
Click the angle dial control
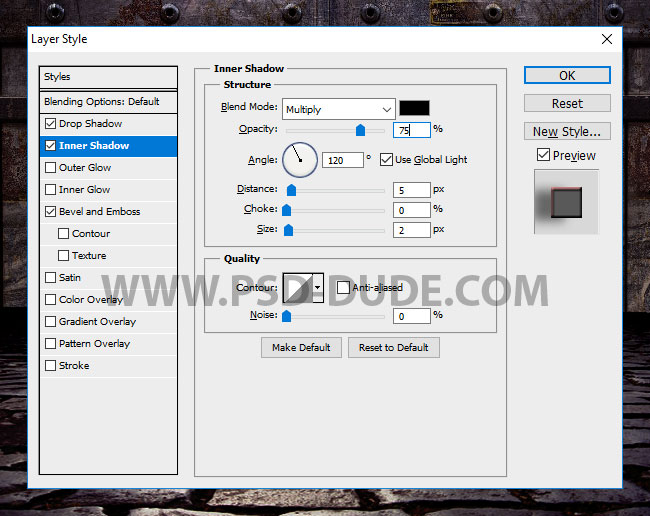tap(300, 158)
